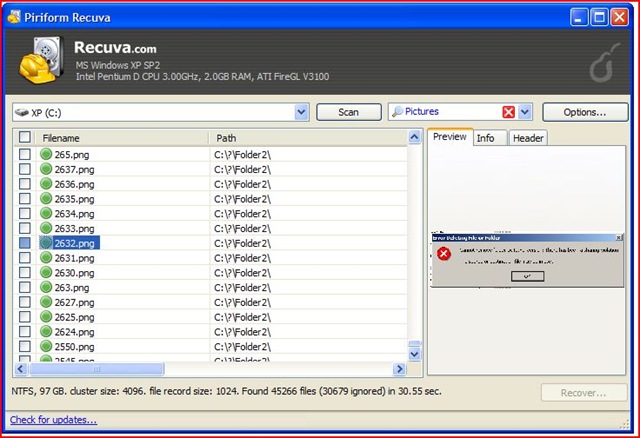Toggle the select-all checkbox in header
Viewport: 640px width, 438px height.
25,137
